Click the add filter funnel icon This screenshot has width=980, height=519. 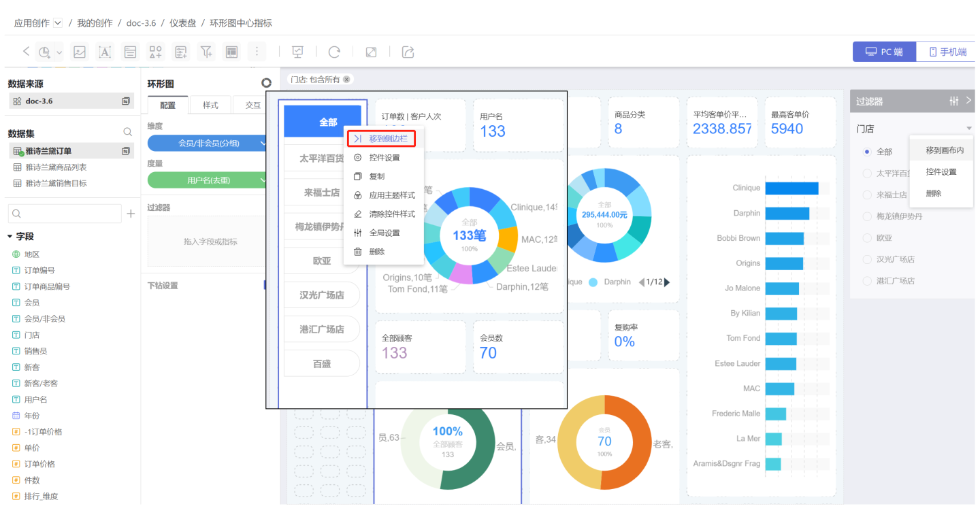pyautogui.click(x=206, y=52)
